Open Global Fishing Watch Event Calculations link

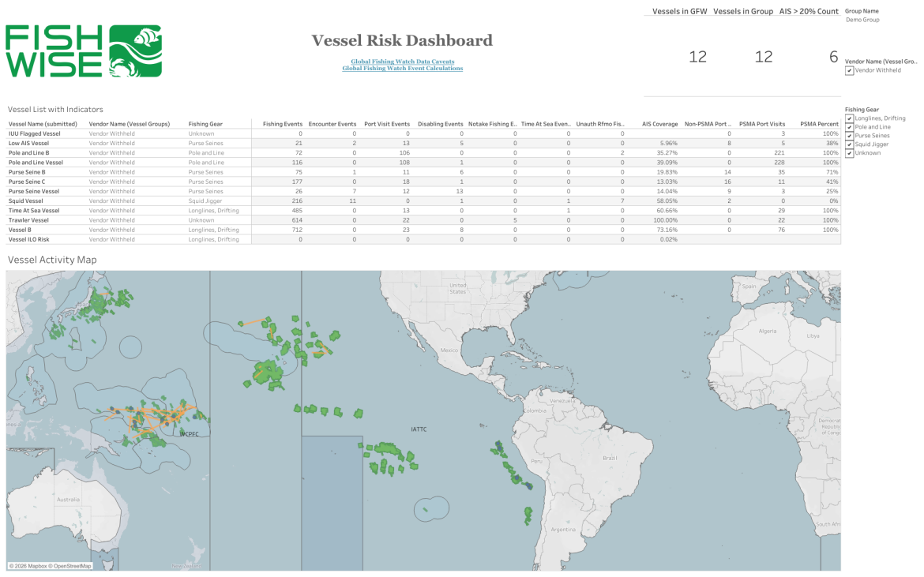click(402, 69)
